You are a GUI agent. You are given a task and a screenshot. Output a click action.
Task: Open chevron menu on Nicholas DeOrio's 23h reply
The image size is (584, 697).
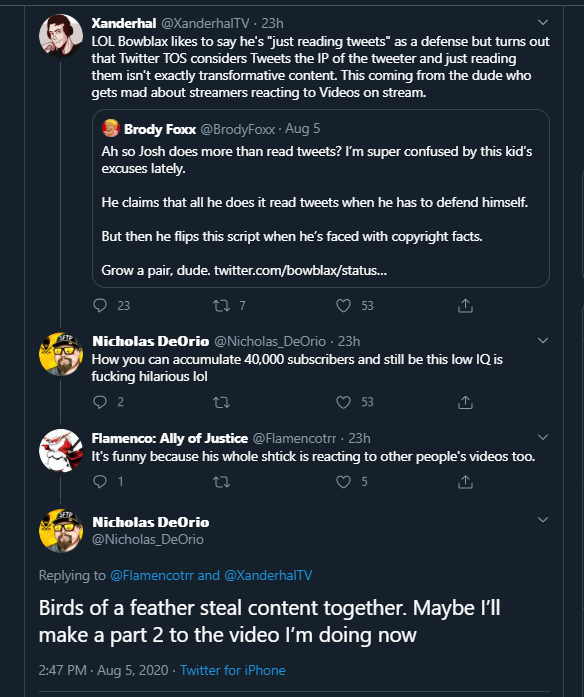(543, 340)
